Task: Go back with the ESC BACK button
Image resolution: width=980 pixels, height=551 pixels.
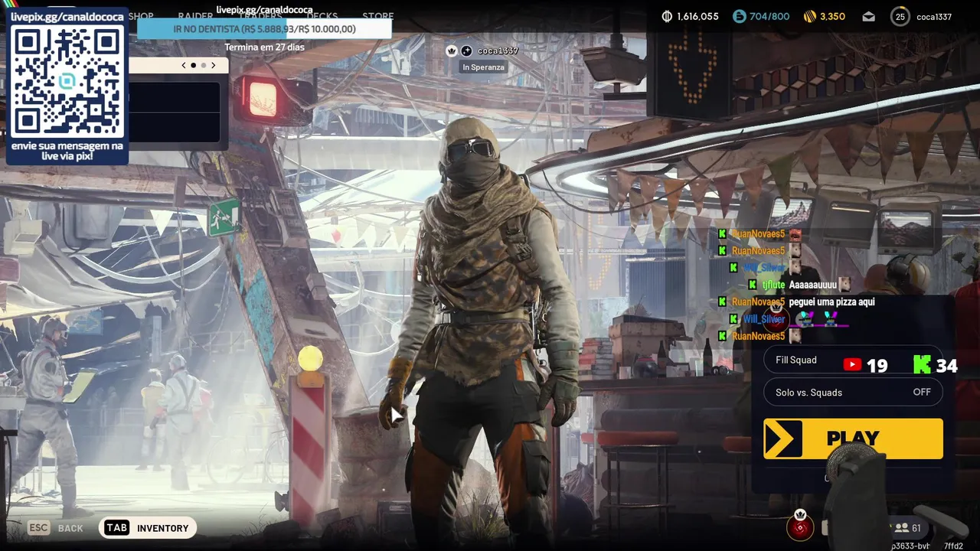Action: point(55,528)
